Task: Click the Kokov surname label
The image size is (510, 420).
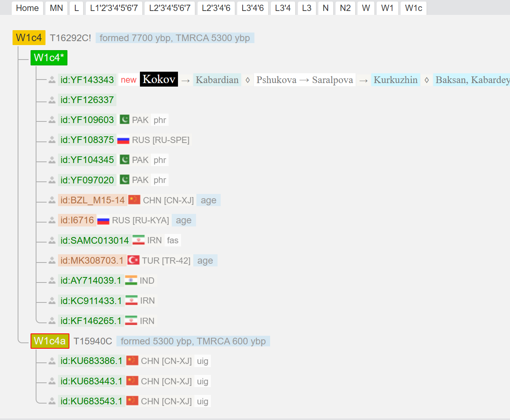Action: (159, 79)
